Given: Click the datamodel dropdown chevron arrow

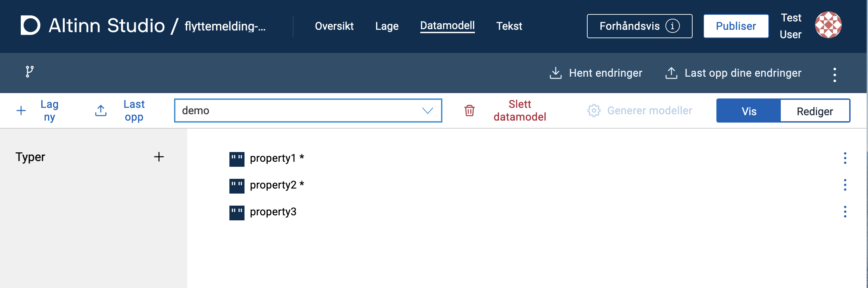Looking at the screenshot, I should (x=427, y=111).
